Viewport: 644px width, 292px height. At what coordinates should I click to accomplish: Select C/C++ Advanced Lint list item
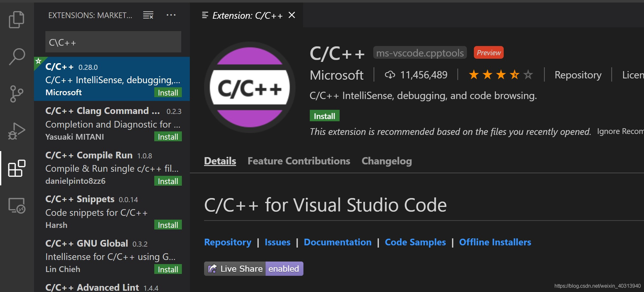click(x=112, y=286)
